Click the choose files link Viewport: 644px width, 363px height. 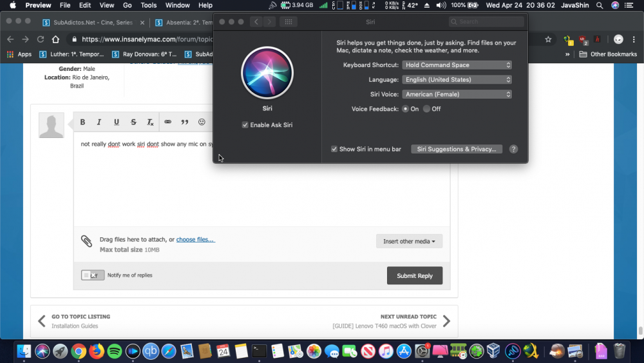[196, 239]
